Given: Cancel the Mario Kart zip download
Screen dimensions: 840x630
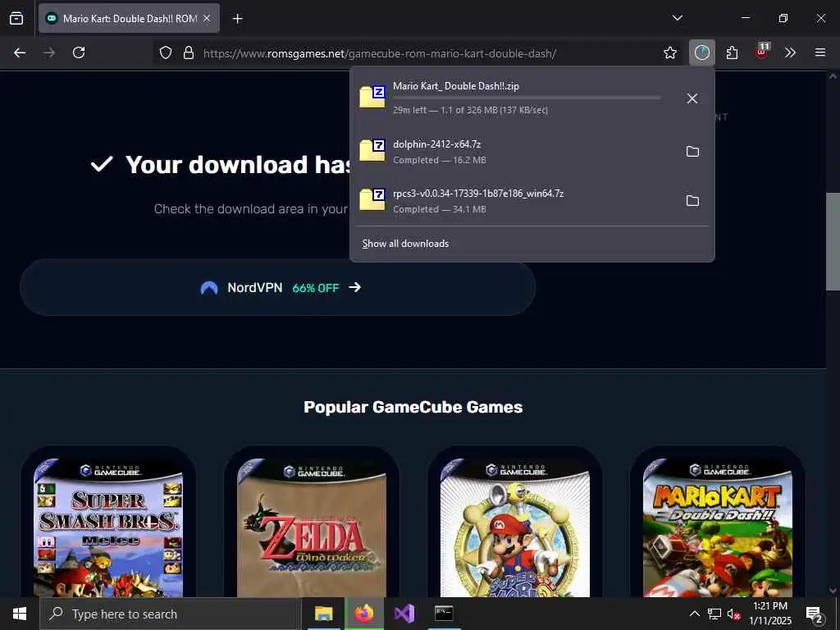Looking at the screenshot, I should tap(692, 98).
